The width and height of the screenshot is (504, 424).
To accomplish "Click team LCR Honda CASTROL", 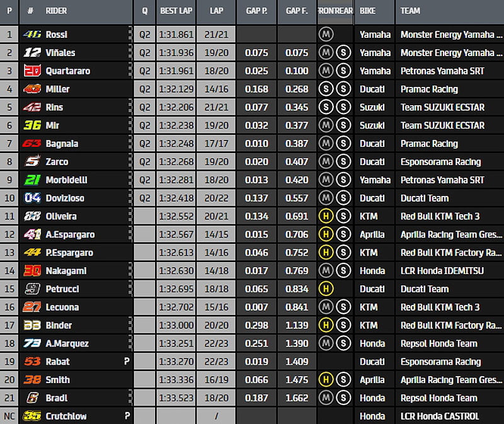I will click(440, 416).
